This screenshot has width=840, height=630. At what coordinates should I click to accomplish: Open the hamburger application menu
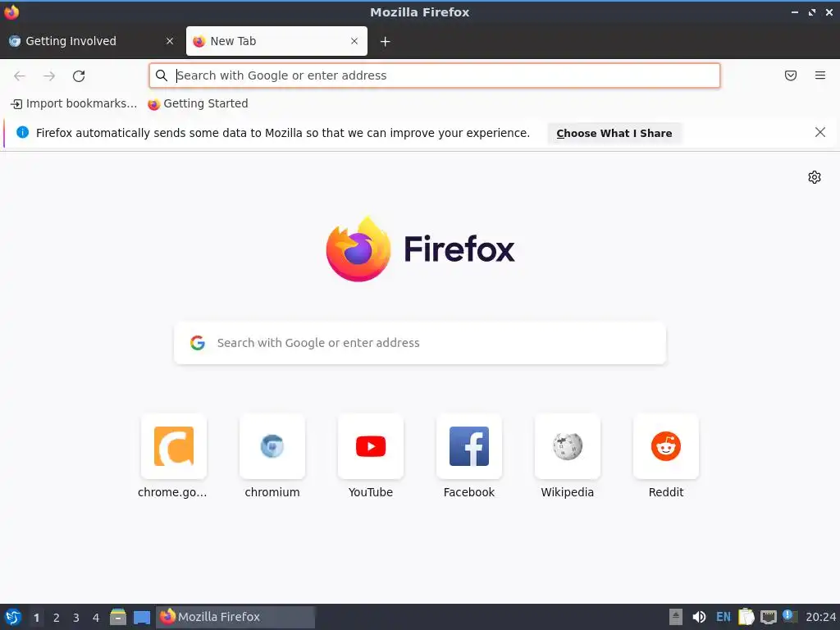[x=820, y=75]
